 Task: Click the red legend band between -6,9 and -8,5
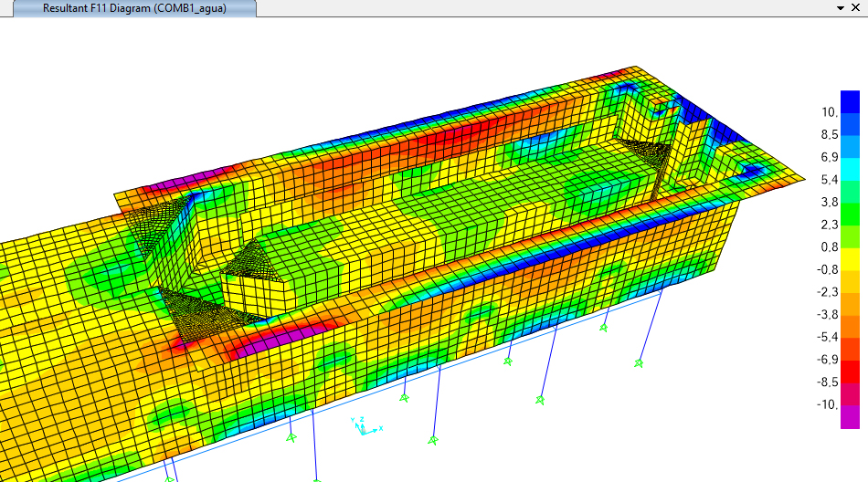tap(850, 372)
